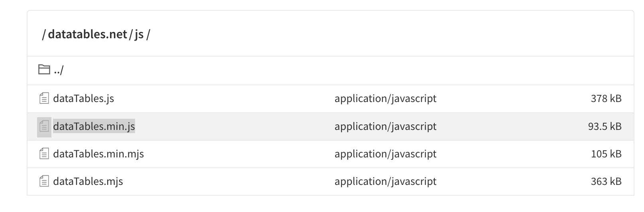Go up to parent directory ../
This screenshot has width=644, height=212.
58,70
